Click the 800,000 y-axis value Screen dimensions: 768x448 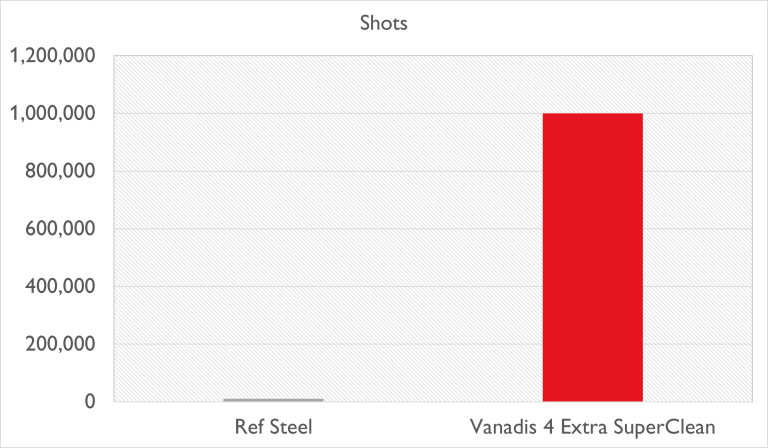(x=60, y=172)
